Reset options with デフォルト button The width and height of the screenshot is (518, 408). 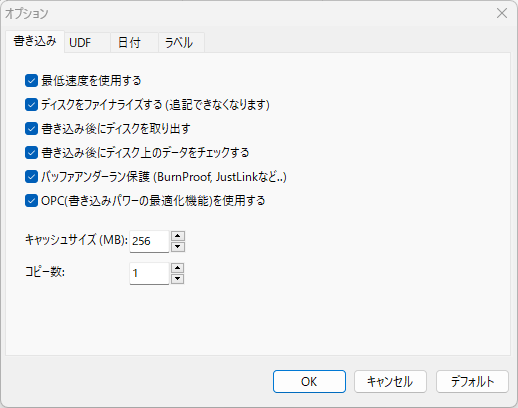472,381
